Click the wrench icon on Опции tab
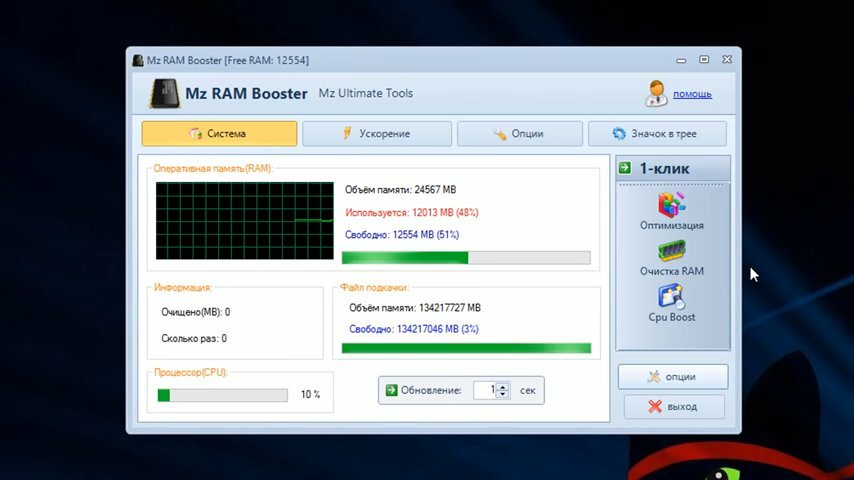 tap(499, 134)
